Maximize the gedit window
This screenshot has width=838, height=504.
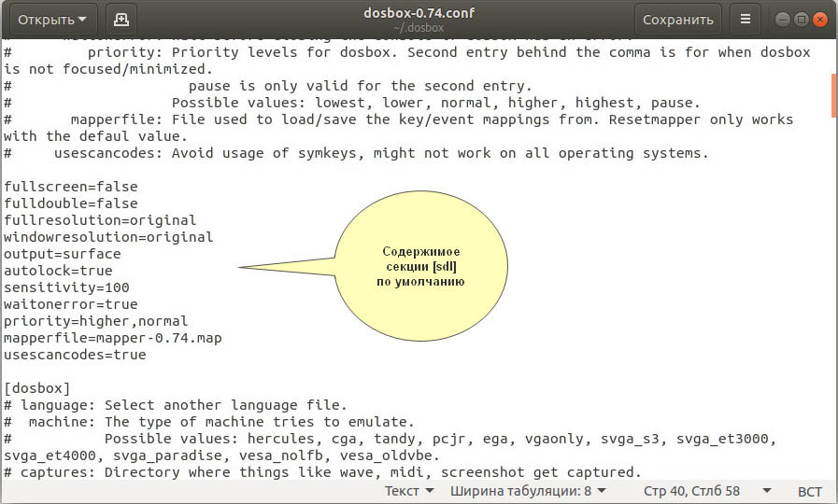(802, 20)
